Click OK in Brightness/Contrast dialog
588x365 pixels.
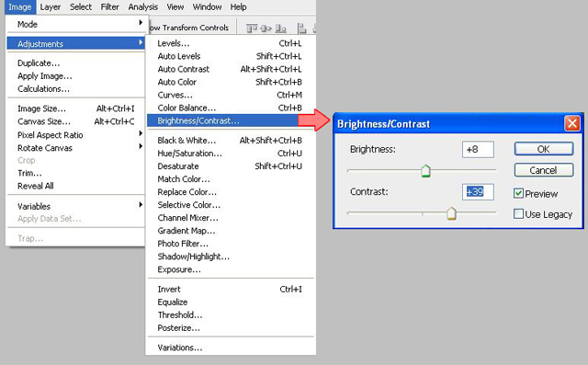[x=543, y=149]
